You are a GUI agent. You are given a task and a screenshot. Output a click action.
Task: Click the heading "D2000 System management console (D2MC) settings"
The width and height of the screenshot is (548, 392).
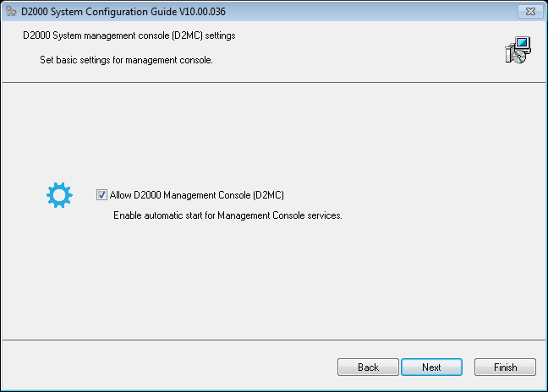pos(129,36)
